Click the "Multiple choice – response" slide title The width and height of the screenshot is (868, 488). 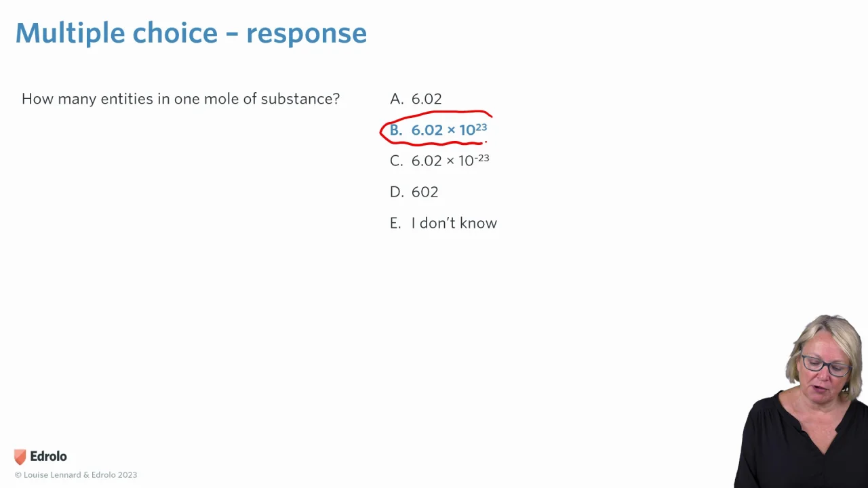click(x=191, y=33)
